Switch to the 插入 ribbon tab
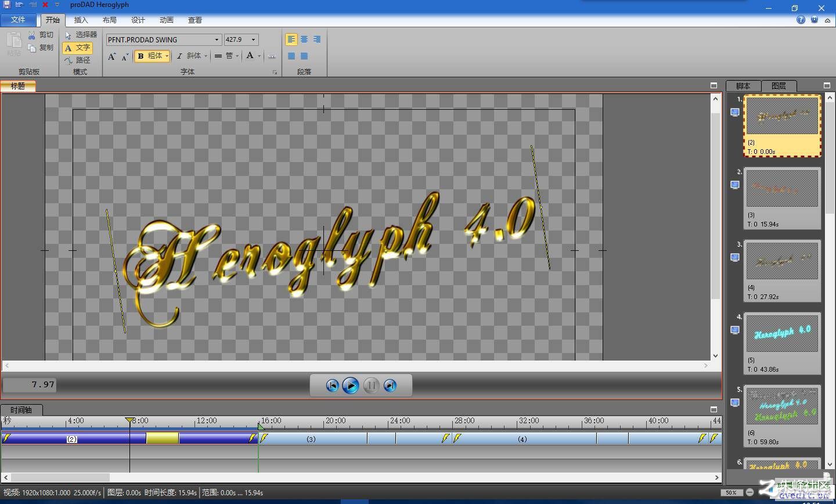The height and width of the screenshot is (504, 836). (81, 20)
